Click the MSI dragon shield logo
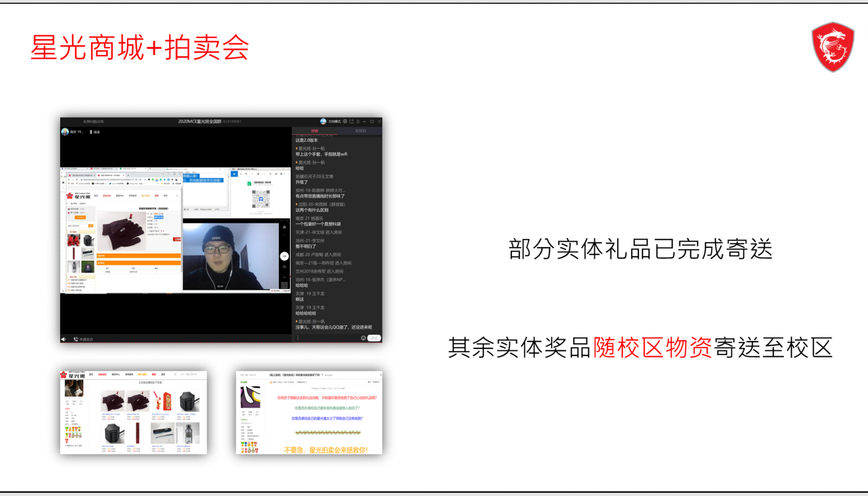Image resolution: width=868 pixels, height=496 pixels. tap(833, 47)
